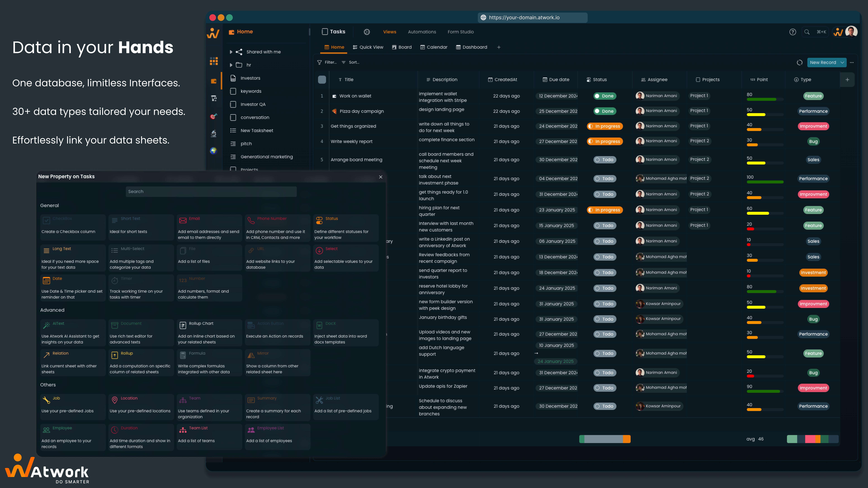Click the settings gear next to Tasks
868x488 pixels.
(367, 32)
